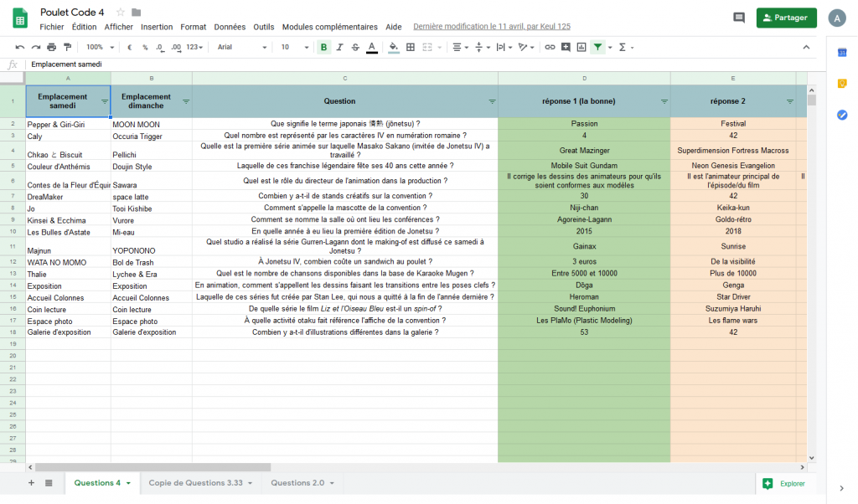Insert a link using the toolbar
The width and height of the screenshot is (858, 504).
(x=550, y=48)
